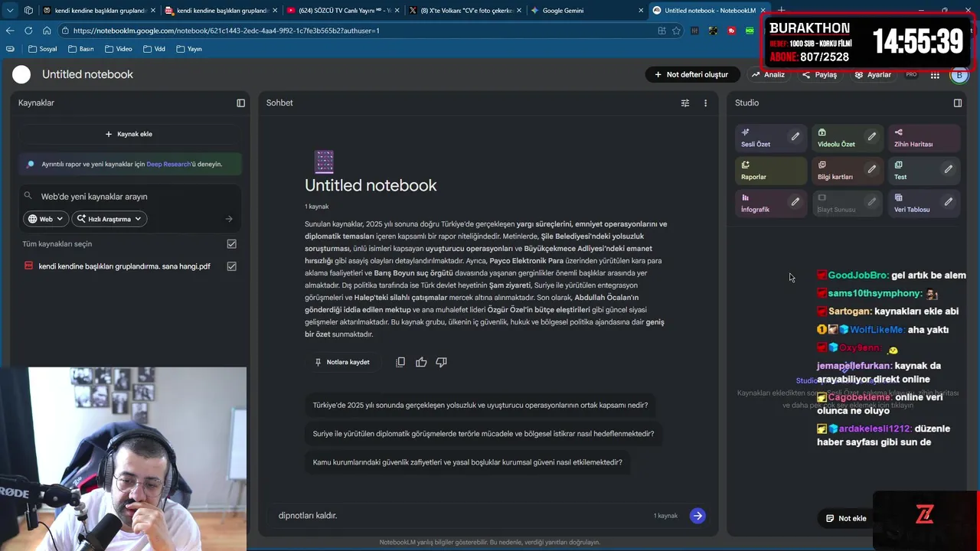Open the Google account avatar B
This screenshot has width=980, height=551.
tap(959, 74)
